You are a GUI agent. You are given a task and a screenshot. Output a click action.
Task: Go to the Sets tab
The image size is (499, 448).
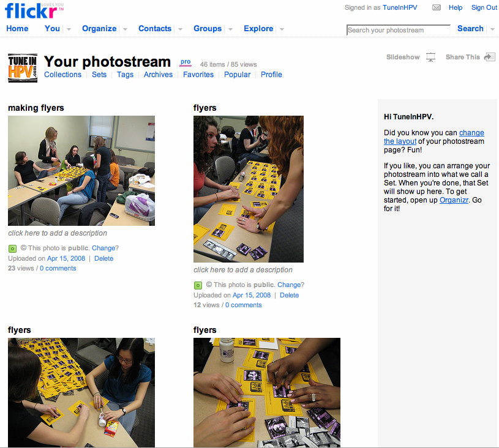click(x=99, y=75)
